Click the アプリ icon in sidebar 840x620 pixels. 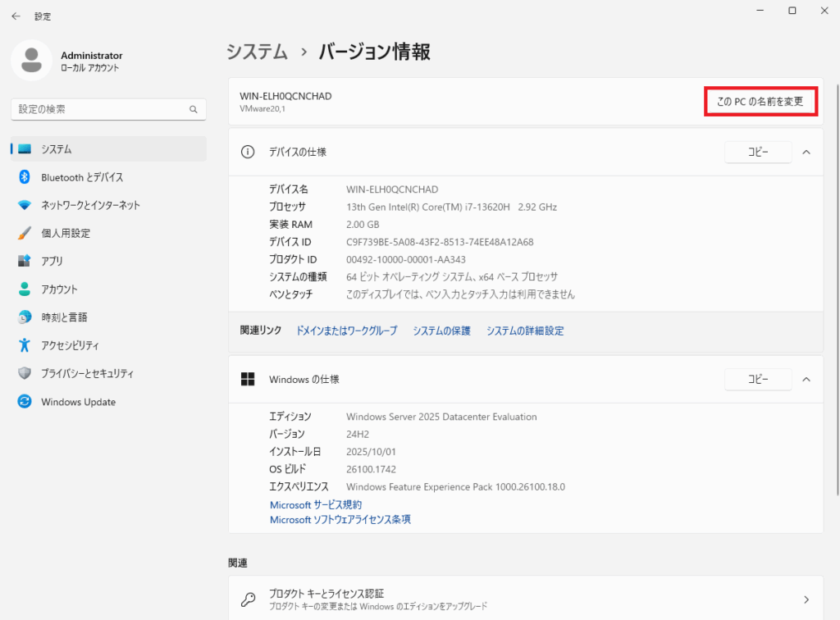click(x=25, y=261)
